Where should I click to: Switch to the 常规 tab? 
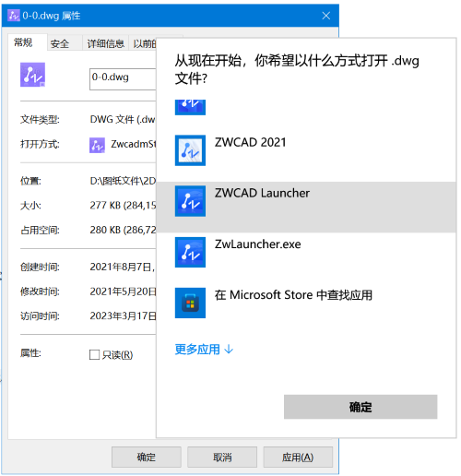tap(28, 42)
